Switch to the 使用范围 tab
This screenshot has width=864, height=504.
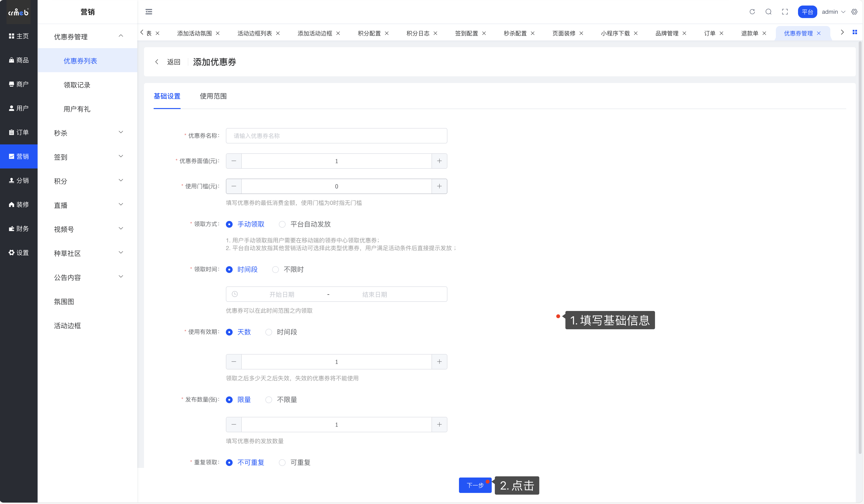tap(213, 96)
